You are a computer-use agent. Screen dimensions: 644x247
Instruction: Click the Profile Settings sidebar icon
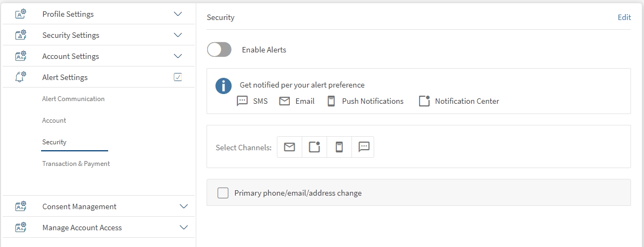[21, 14]
